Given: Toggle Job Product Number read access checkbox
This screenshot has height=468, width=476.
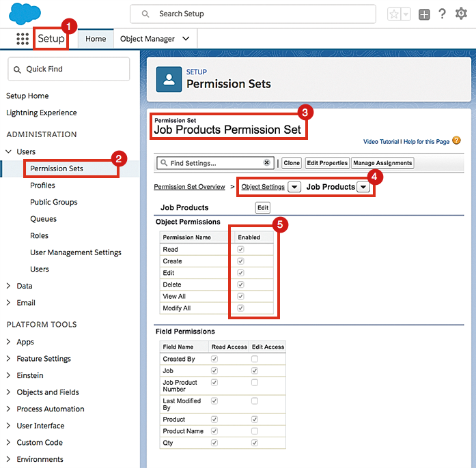Looking at the screenshot, I should coord(214,383).
